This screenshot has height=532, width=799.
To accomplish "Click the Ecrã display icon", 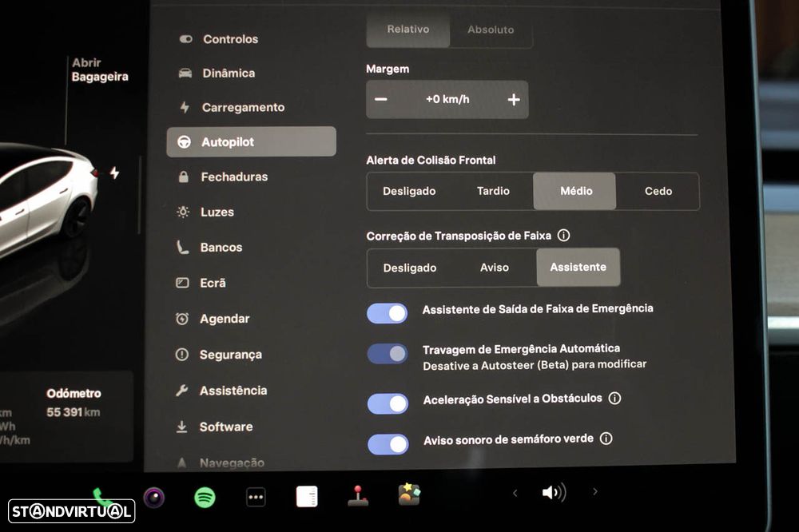I will pyautogui.click(x=182, y=283).
